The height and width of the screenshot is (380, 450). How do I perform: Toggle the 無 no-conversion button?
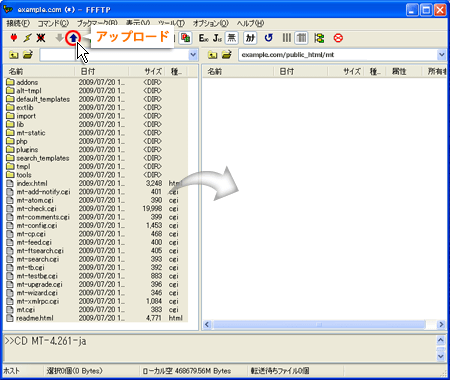click(231, 38)
